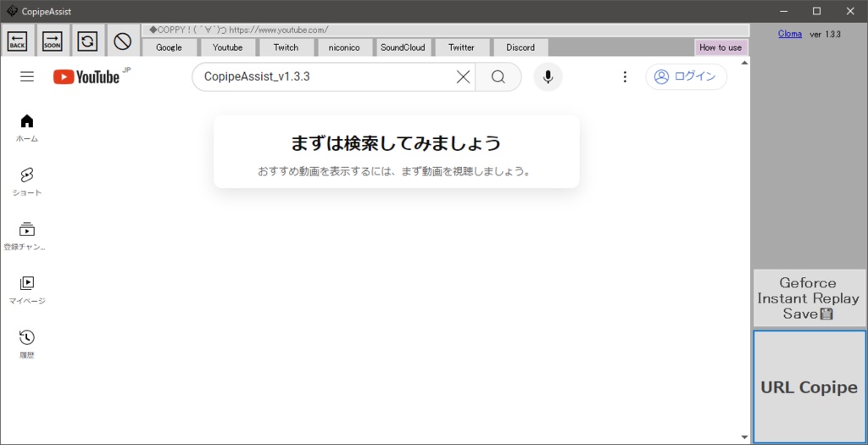Click the SOON forward navigation icon
The height and width of the screenshot is (445, 868).
53,40
